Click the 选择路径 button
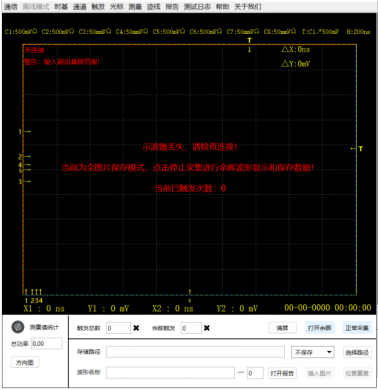Viewport: 378px width, 390px height. click(357, 352)
